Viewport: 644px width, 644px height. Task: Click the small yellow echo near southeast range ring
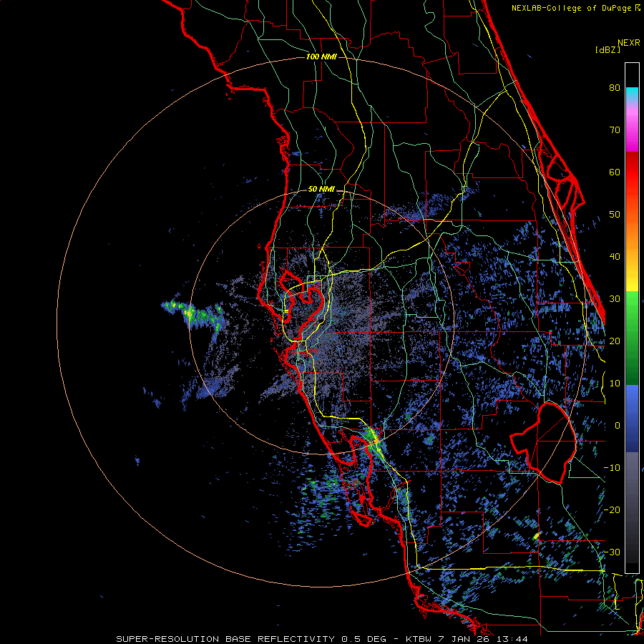pos(535,536)
